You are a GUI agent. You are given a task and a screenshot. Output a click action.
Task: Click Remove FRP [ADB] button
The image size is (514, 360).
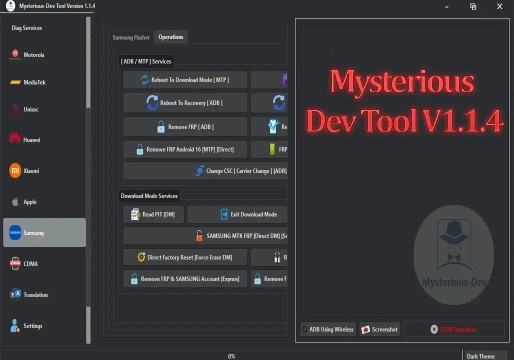(x=185, y=127)
